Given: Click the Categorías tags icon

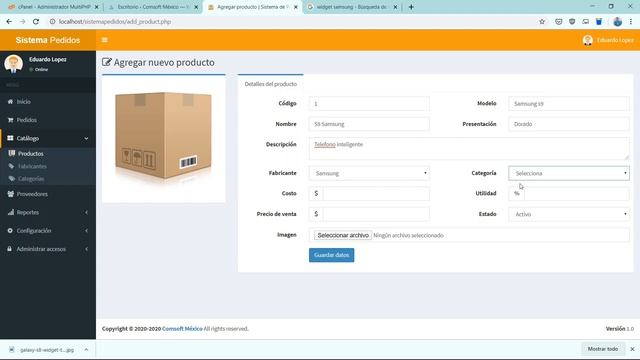Looking at the screenshot, I should [12, 179].
